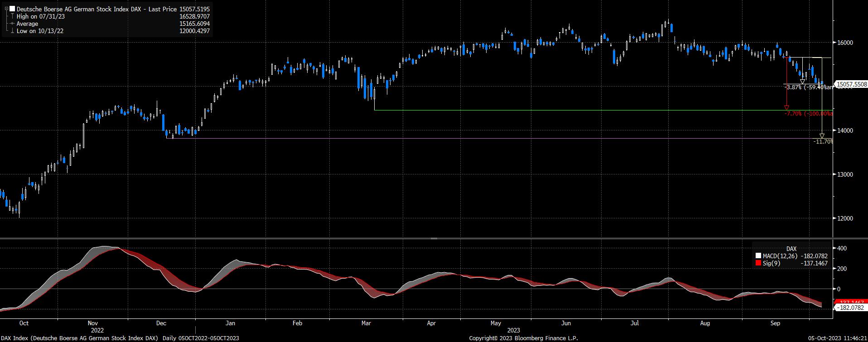Click the white swatch beside the DAX Last Price legend
The image size is (868, 342).
point(12,9)
